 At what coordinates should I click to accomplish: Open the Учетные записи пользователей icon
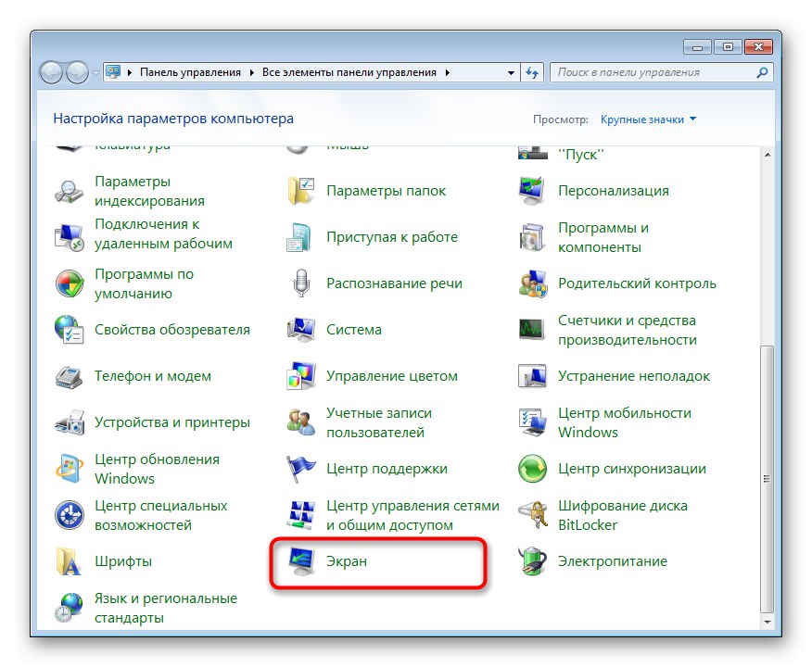[x=301, y=422]
